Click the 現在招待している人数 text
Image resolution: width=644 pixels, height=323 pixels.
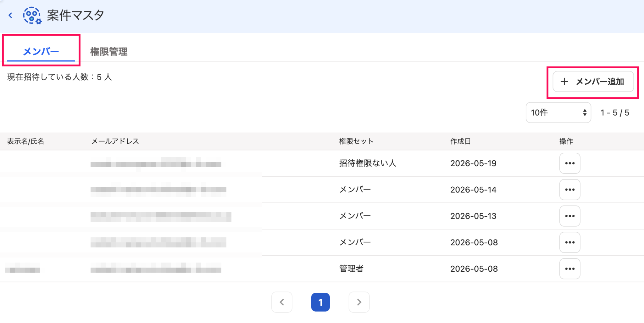[59, 77]
